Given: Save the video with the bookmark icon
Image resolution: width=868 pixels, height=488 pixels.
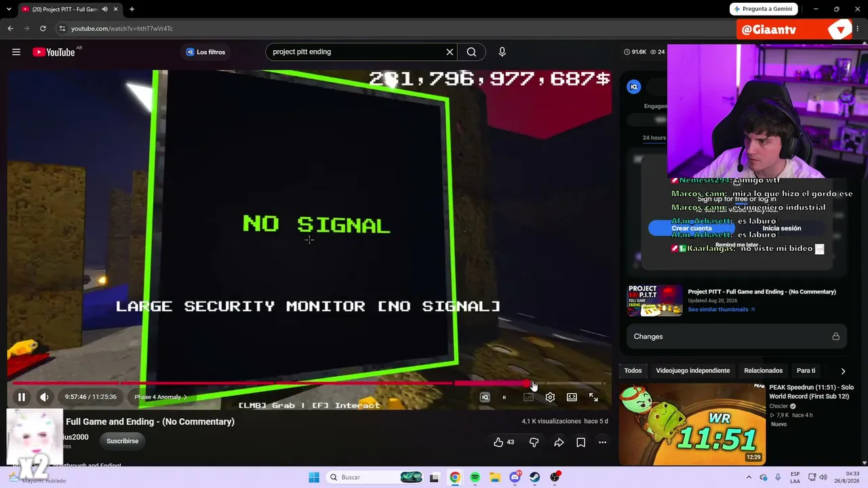Looking at the screenshot, I should pyautogui.click(x=580, y=443).
